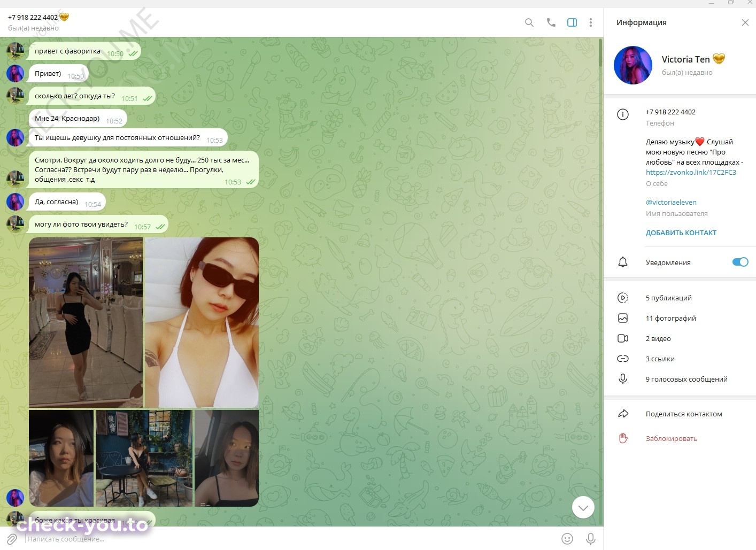Click sender avatar beside 'Привет)' message

point(15,74)
